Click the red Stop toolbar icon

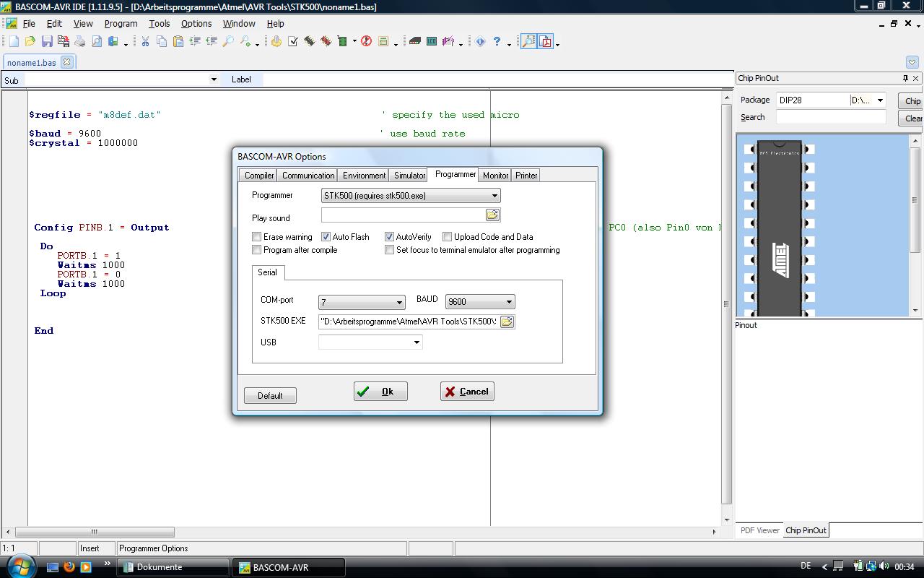[x=366, y=42]
